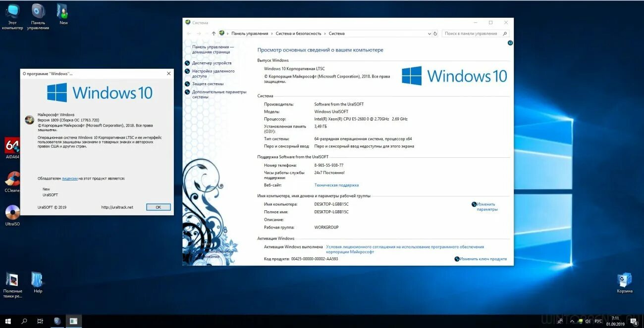Open the Этот компьютер desktop icon

(x=12, y=16)
